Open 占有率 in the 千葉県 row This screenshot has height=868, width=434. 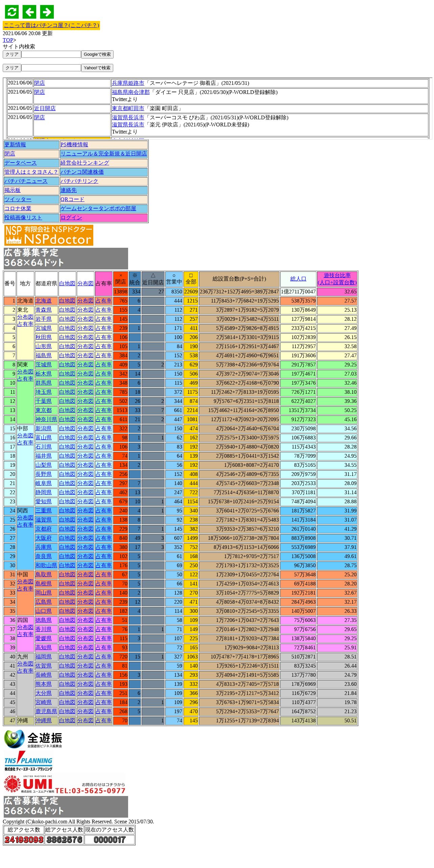point(104,401)
